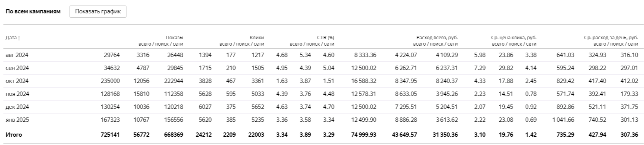Screen dimensions: 644x145
Task: Select the янв 2025 row date
Action: pyautogui.click(x=17, y=120)
